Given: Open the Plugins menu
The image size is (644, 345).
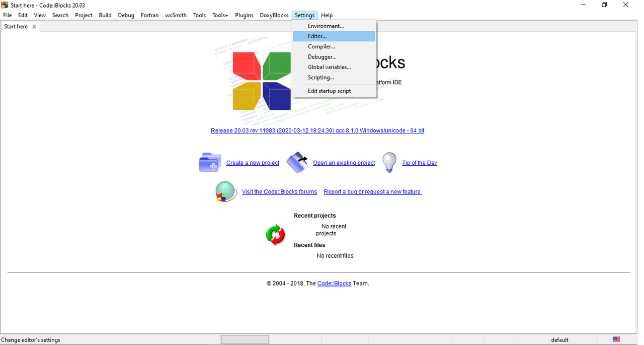Looking at the screenshot, I should coord(244,15).
